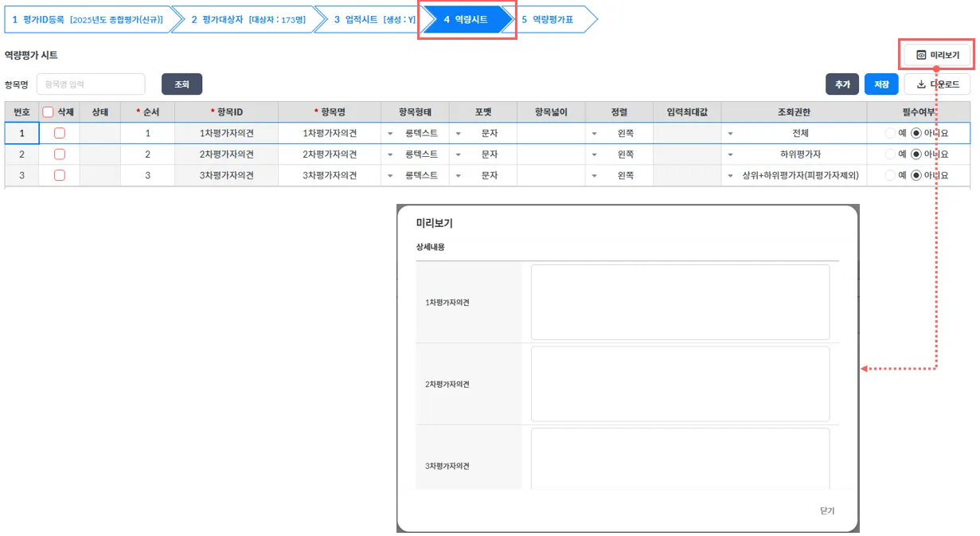Check the delete box in row 1
Image resolution: width=980 pixels, height=536 pixels.
point(60,133)
